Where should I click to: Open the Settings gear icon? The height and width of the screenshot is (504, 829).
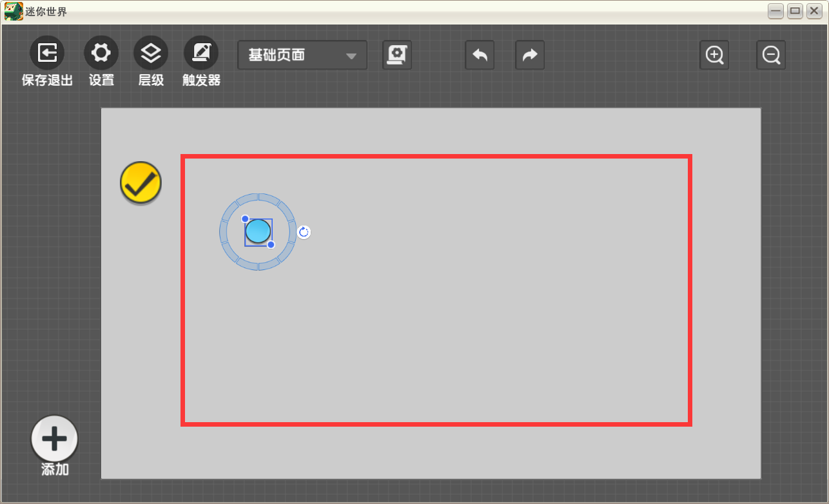point(101,53)
